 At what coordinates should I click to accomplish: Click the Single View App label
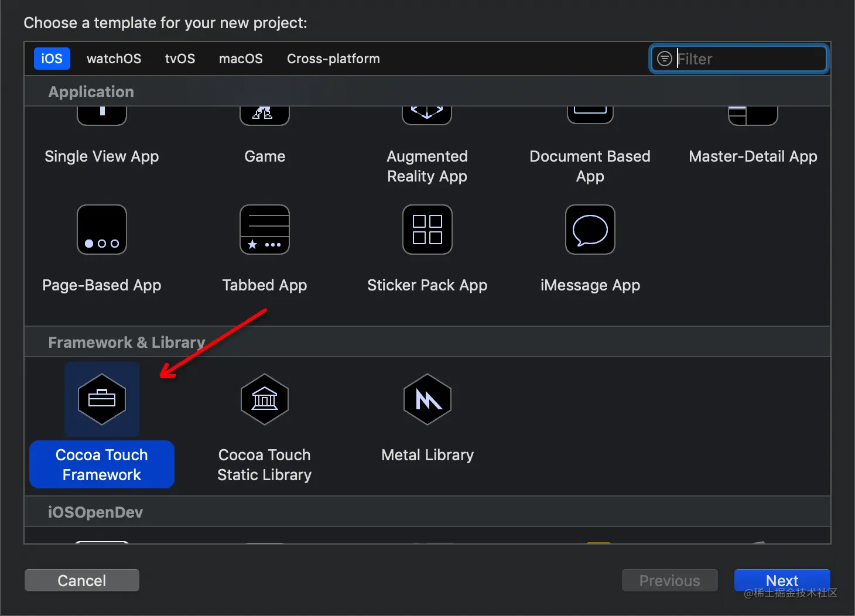(102, 156)
